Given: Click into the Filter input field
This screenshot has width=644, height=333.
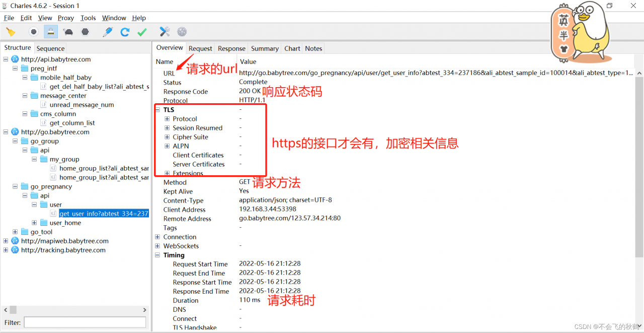Looking at the screenshot, I should pyautogui.click(x=85, y=322).
